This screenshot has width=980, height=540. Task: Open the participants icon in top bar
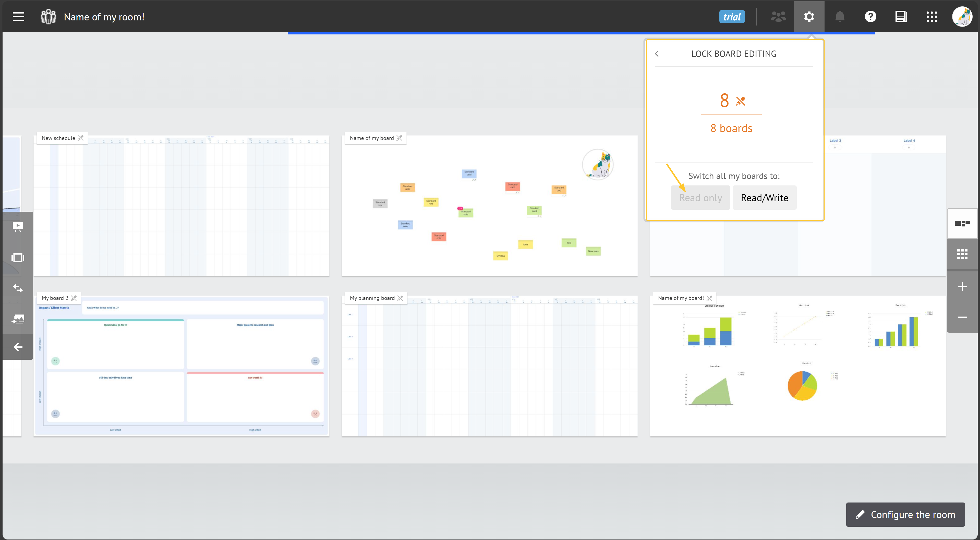tap(778, 17)
